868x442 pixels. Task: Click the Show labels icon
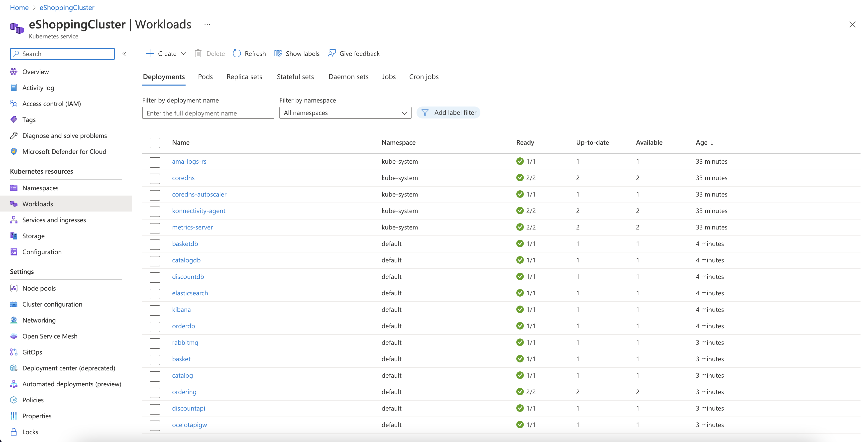pyautogui.click(x=278, y=54)
